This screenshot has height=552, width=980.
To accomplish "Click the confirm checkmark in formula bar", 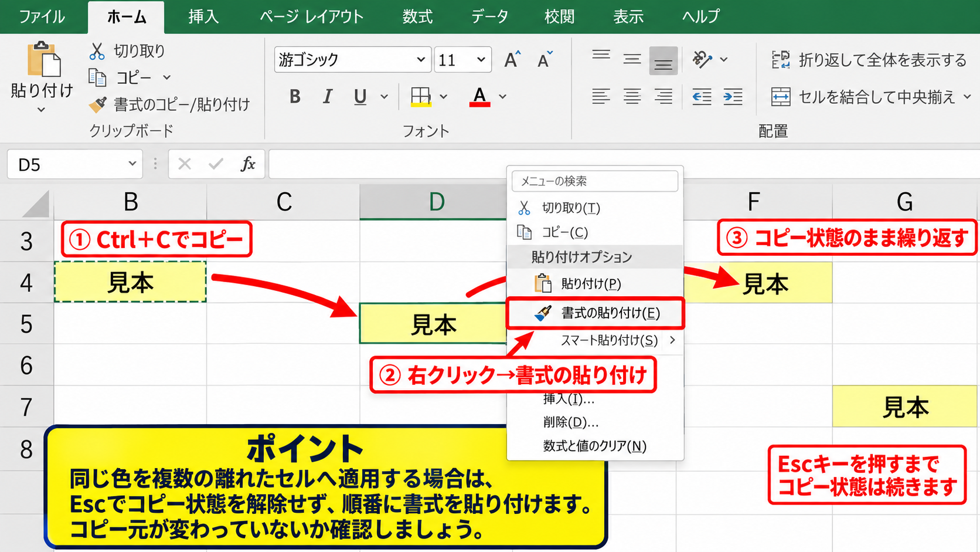I will click(x=216, y=164).
